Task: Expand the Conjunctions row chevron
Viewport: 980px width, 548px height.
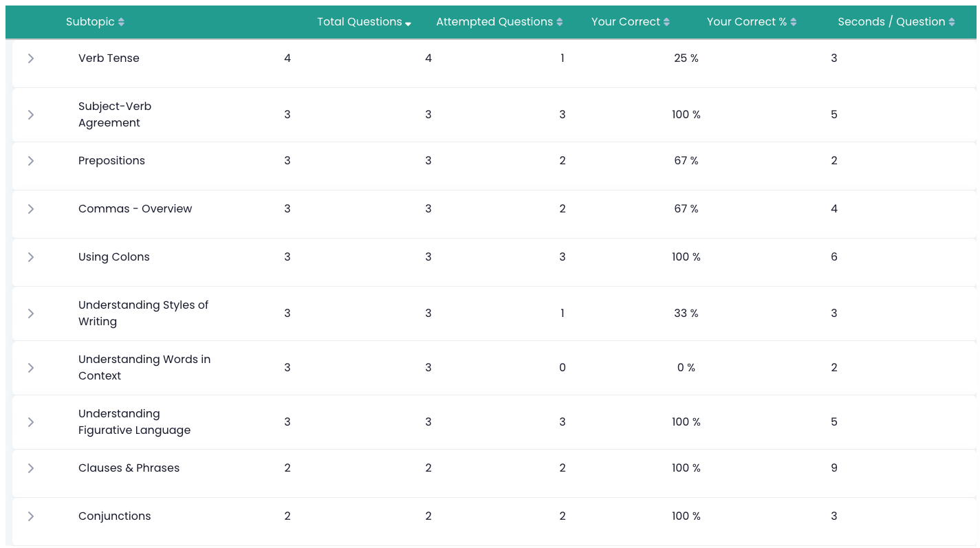Action: (31, 516)
